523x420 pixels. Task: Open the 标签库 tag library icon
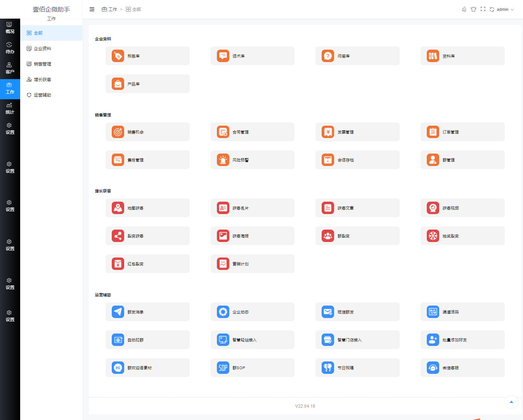[x=118, y=56]
